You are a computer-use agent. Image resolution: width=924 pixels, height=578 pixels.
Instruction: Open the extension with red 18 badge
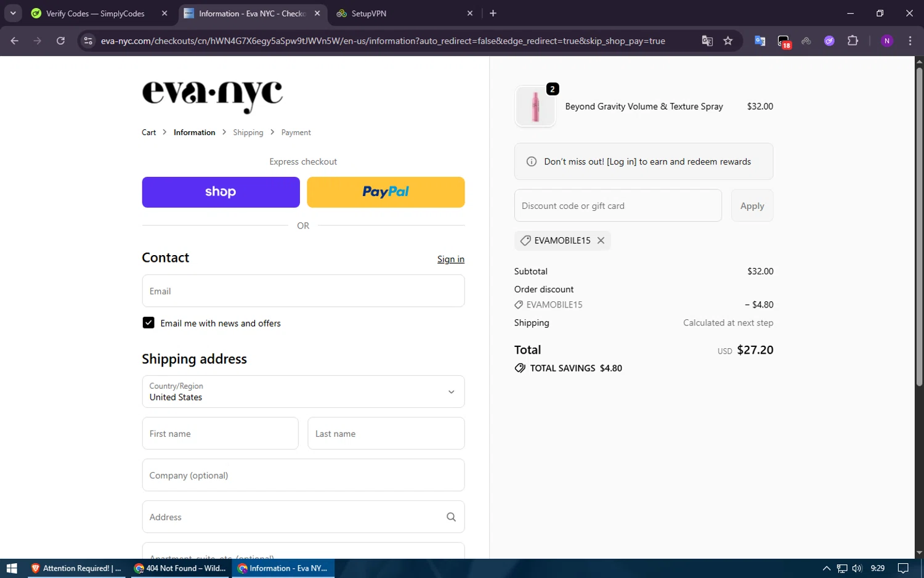tap(784, 41)
